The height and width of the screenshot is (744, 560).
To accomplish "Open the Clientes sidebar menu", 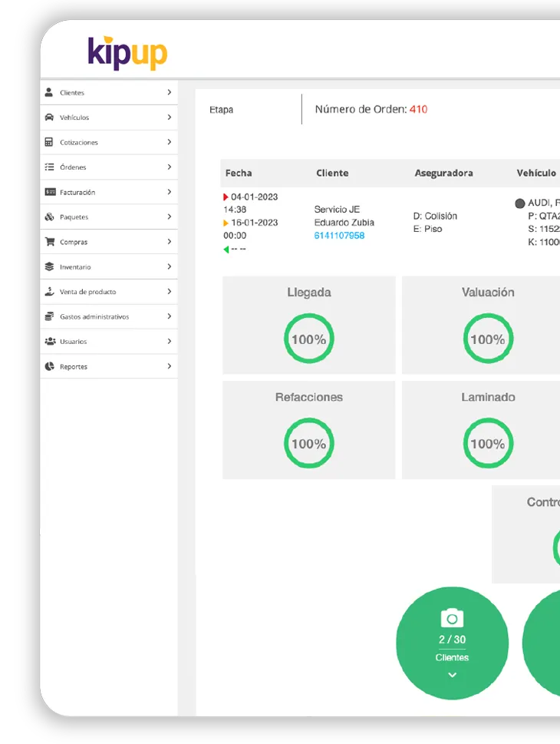I will click(x=109, y=93).
